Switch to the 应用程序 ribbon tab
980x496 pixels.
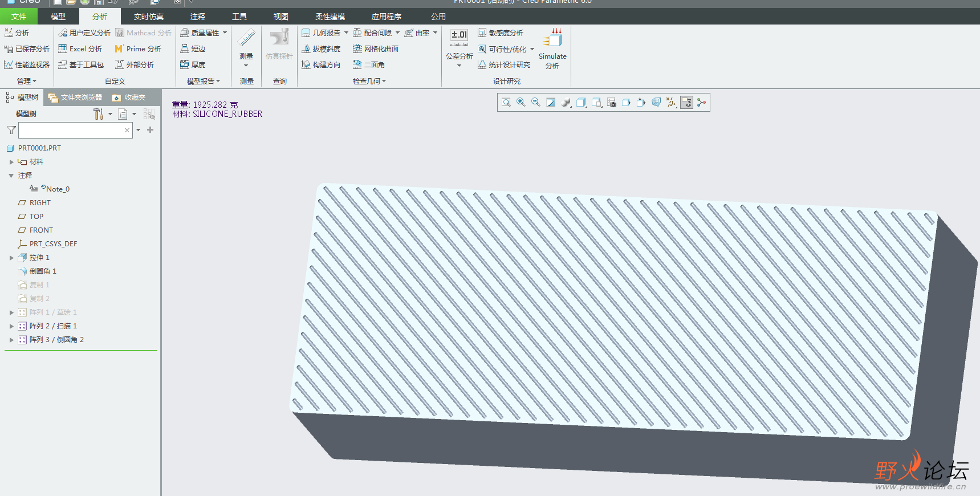tap(387, 17)
